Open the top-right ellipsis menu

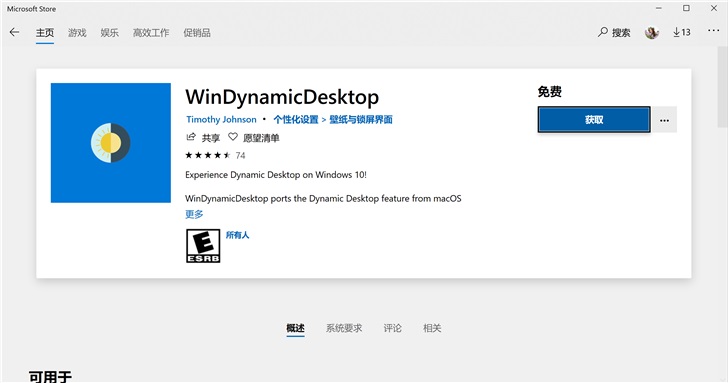[714, 31]
